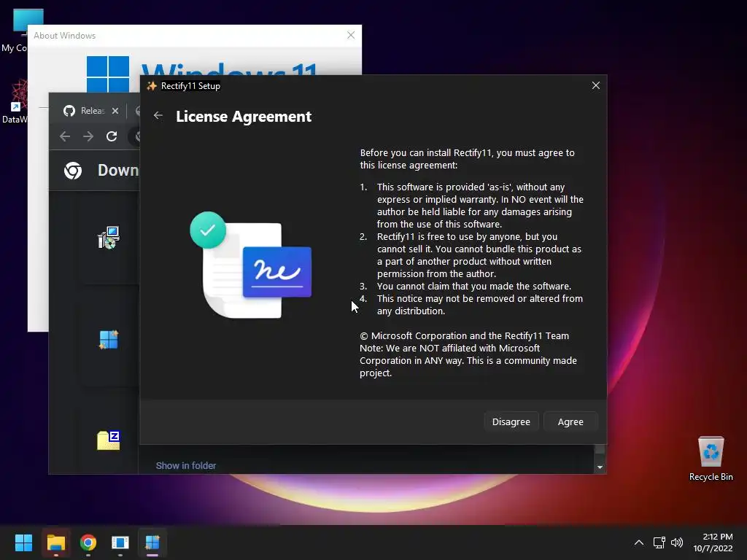Click the Microsoft Corporation copyright line
Screen dimensions: 747x560
pos(464,335)
